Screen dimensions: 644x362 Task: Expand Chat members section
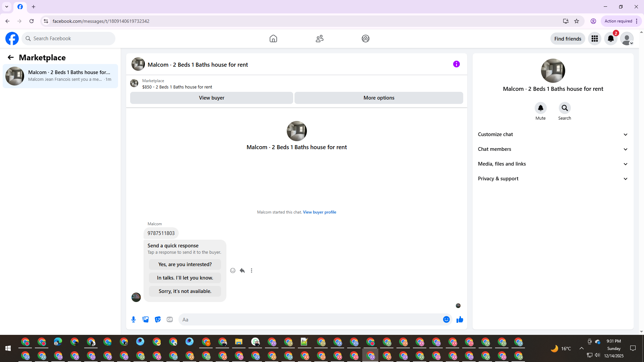(x=553, y=149)
